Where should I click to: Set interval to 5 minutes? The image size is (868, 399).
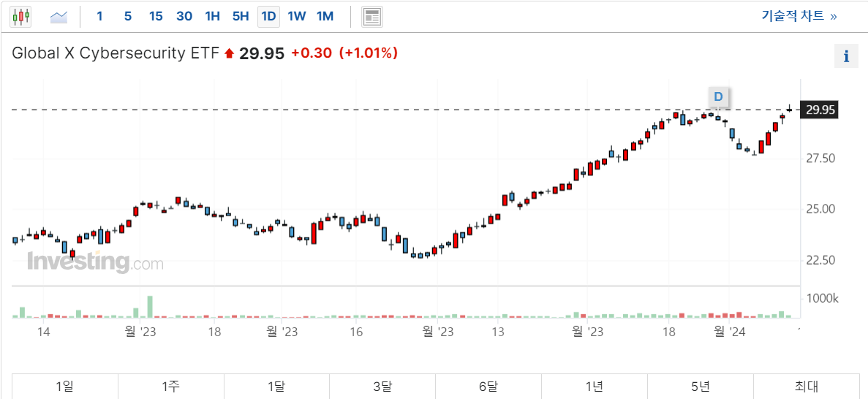[128, 17]
